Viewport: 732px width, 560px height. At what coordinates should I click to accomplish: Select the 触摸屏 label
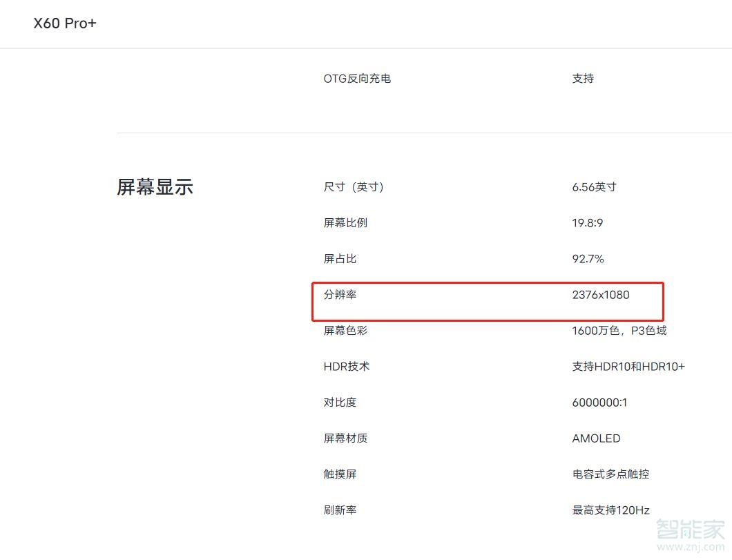point(340,474)
